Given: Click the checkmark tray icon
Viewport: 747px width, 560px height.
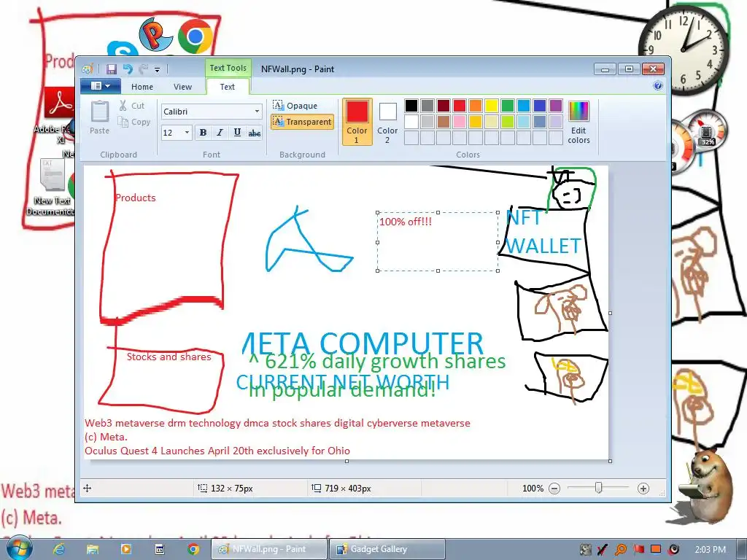Looking at the screenshot, I should click(x=603, y=550).
